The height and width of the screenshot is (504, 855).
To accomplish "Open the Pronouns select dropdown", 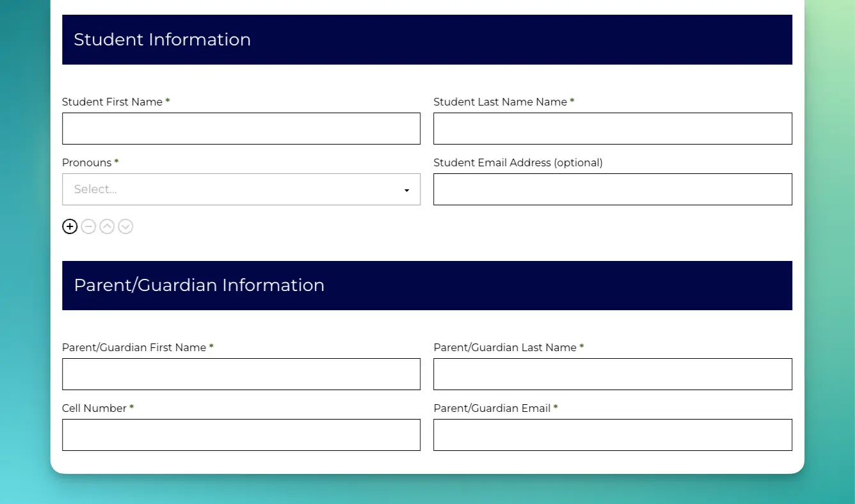I will (241, 189).
